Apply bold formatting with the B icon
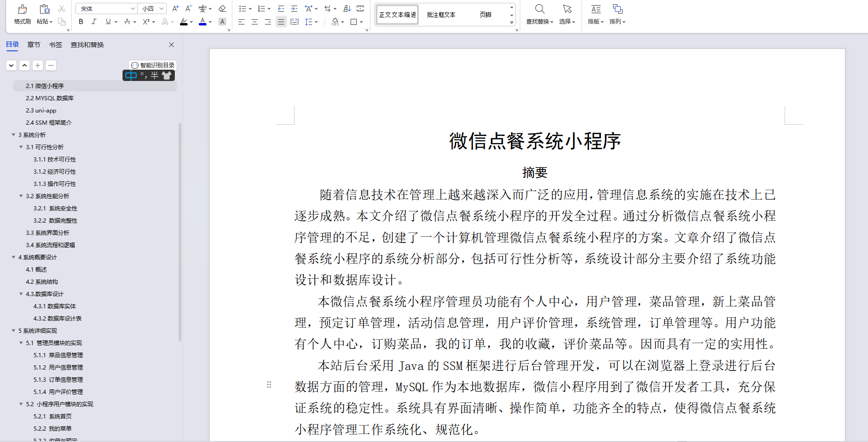The height and width of the screenshot is (442, 868). [81, 22]
